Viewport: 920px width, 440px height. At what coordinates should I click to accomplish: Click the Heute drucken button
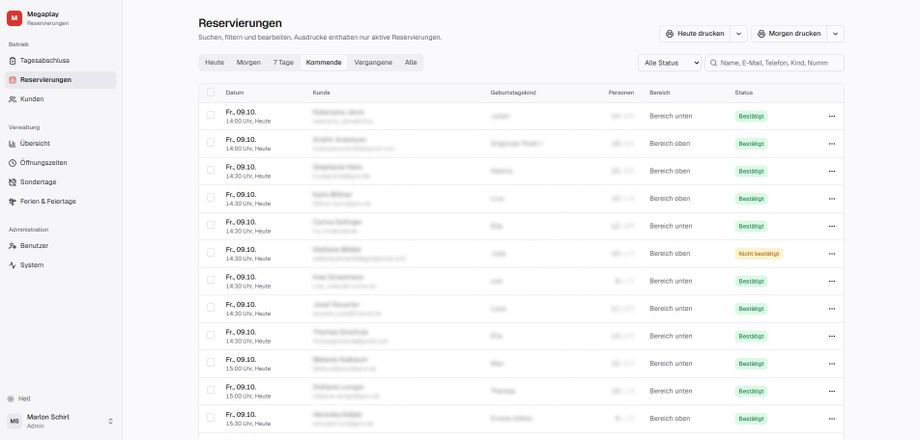(695, 34)
